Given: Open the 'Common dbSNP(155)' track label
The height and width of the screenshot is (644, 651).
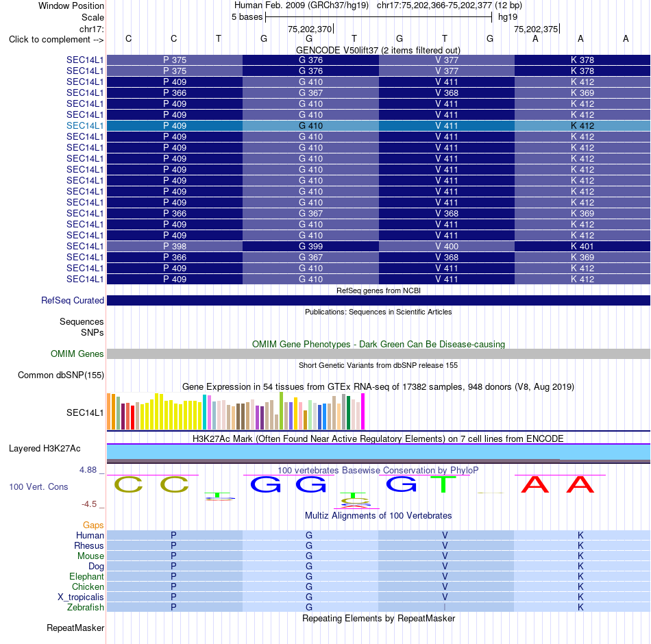Looking at the screenshot, I should coord(60,375).
